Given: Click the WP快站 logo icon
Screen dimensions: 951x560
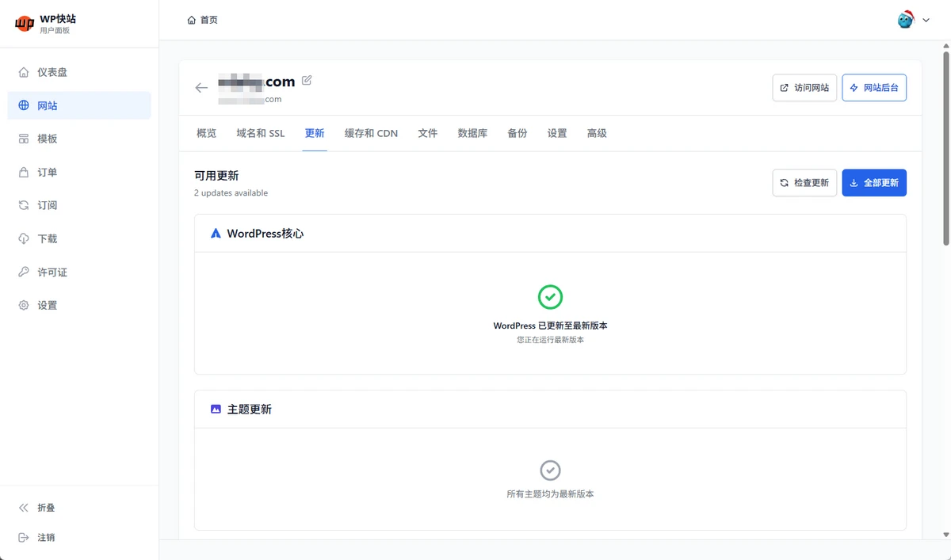Looking at the screenshot, I should click(25, 24).
